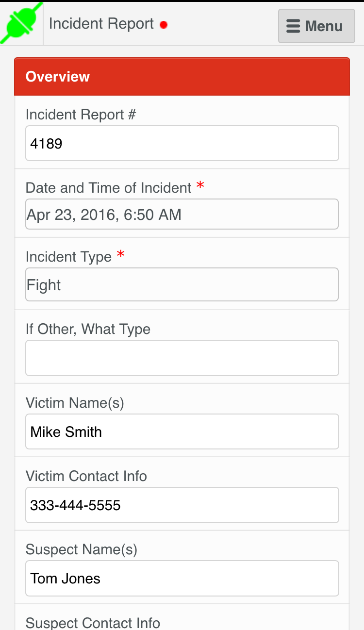The image size is (364, 630).
Task: Click the red status dot beside Incident Report
Action: [x=164, y=25]
